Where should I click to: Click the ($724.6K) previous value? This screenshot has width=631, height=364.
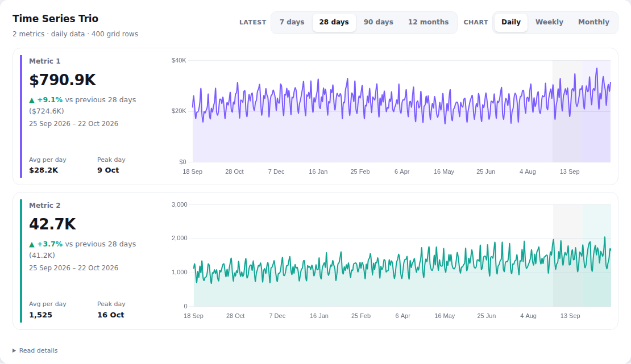46,111
